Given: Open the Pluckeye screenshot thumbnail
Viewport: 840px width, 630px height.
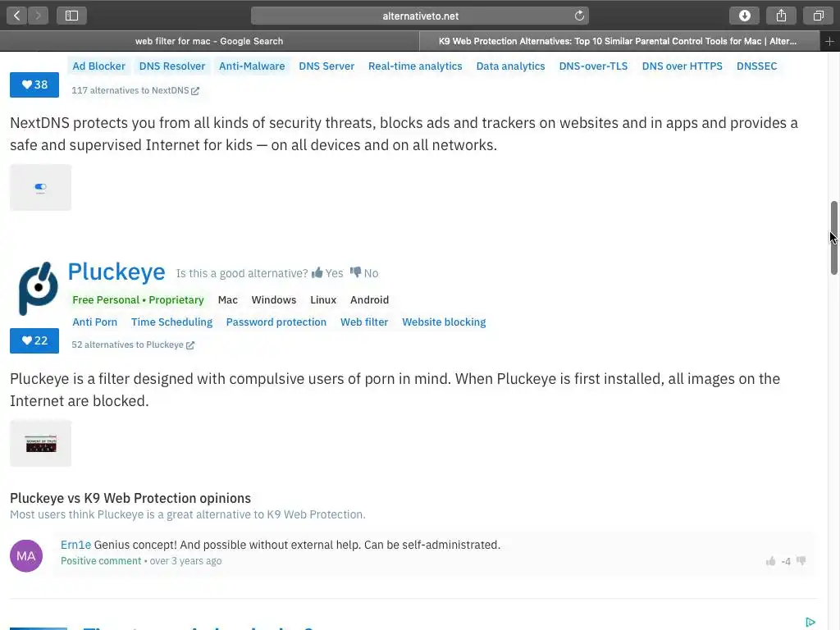Looking at the screenshot, I should pos(41,443).
